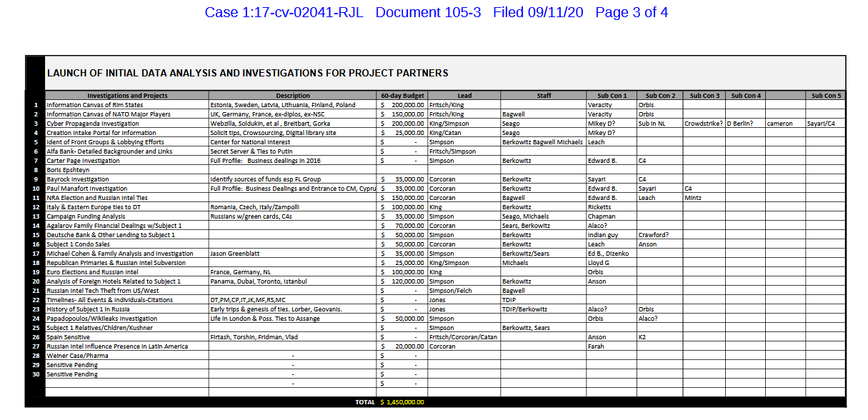Select the 'Sub Con 4' column header
Image resolution: width=868 pixels, height=420 pixels.
[x=745, y=96]
